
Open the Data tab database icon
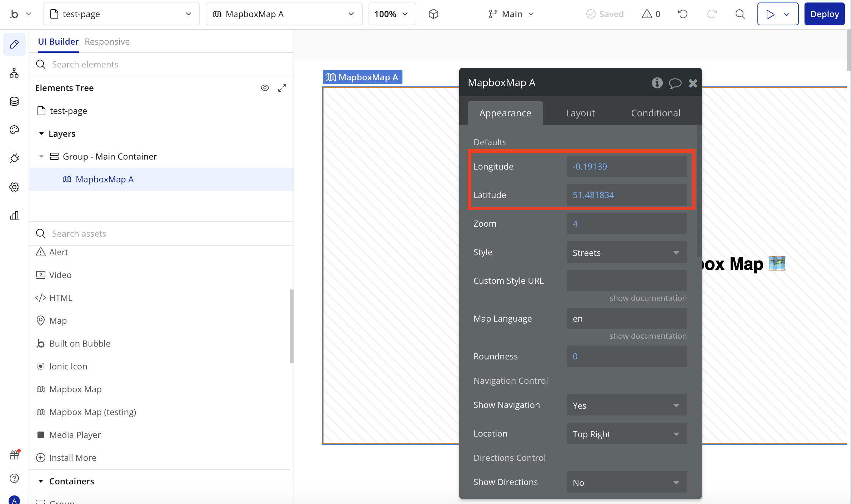pos(14,101)
